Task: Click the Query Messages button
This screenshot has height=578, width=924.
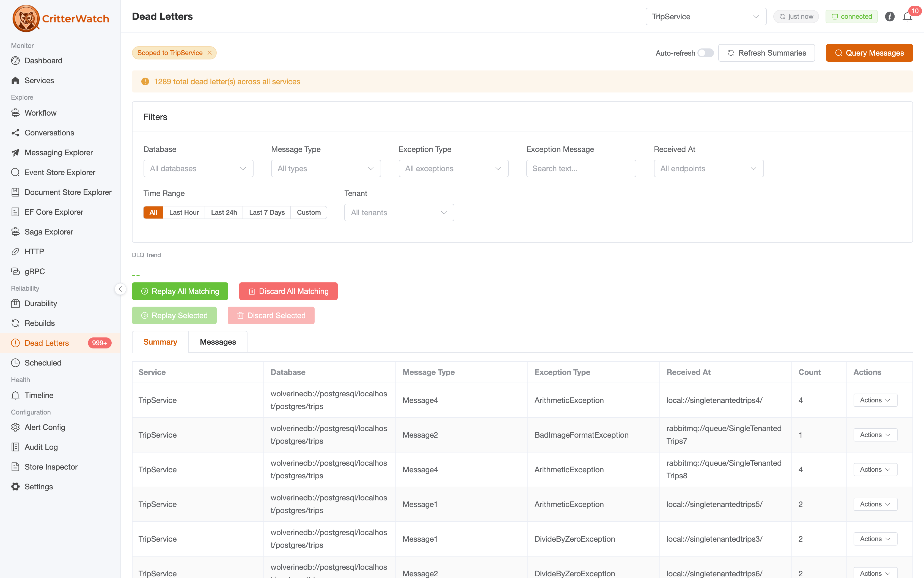Action: pos(869,53)
